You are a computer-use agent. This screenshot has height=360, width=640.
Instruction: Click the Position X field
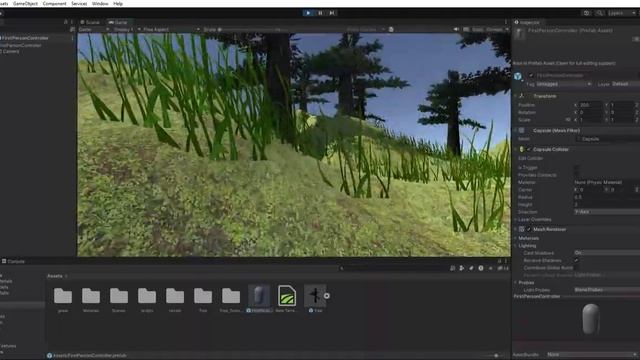click(x=591, y=105)
